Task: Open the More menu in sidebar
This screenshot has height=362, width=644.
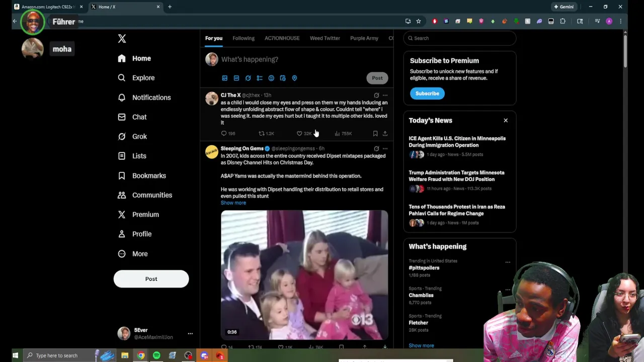Action: (x=132, y=254)
